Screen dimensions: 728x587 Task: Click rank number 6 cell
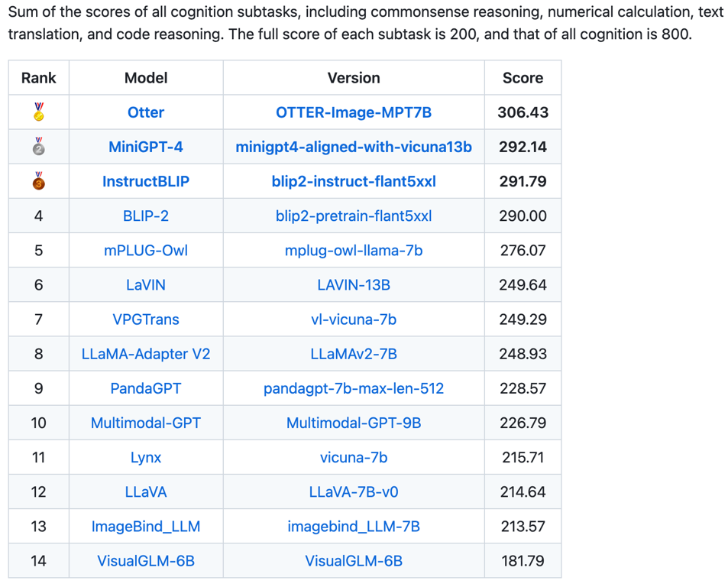click(38, 284)
